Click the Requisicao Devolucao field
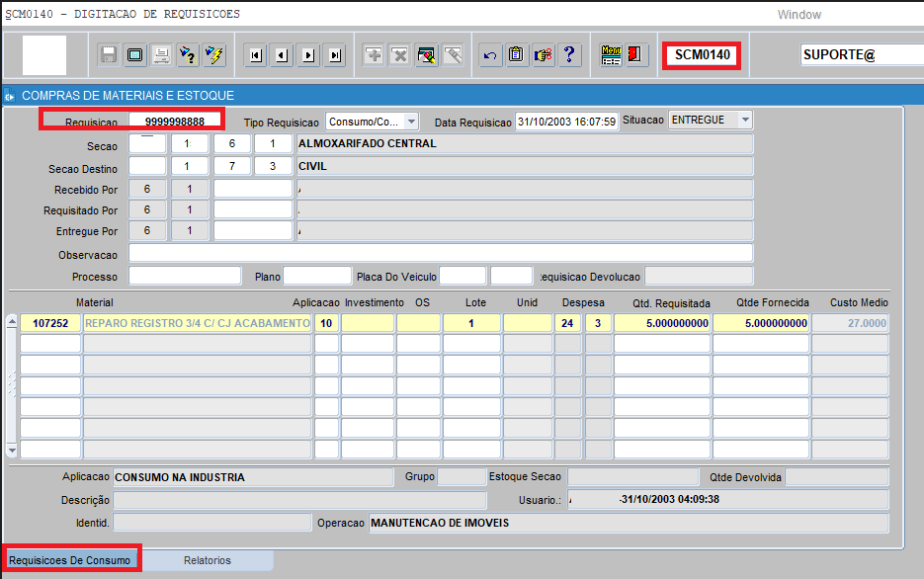 699,276
